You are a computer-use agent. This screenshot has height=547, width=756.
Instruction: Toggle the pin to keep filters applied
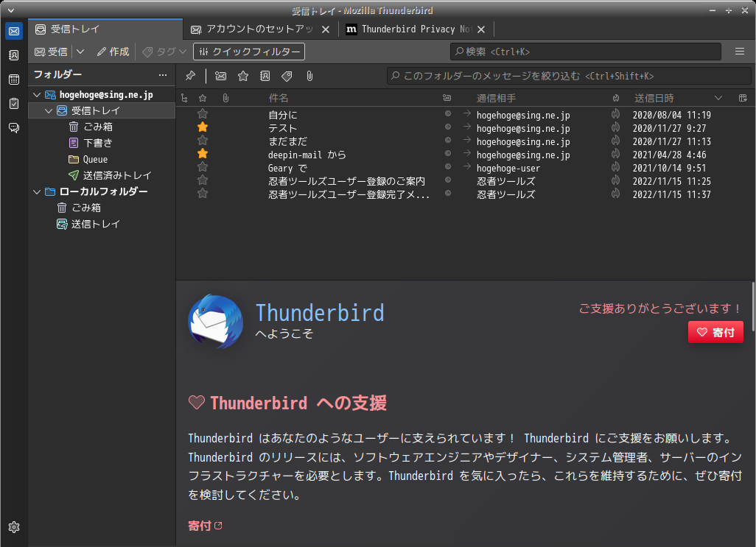click(x=190, y=76)
